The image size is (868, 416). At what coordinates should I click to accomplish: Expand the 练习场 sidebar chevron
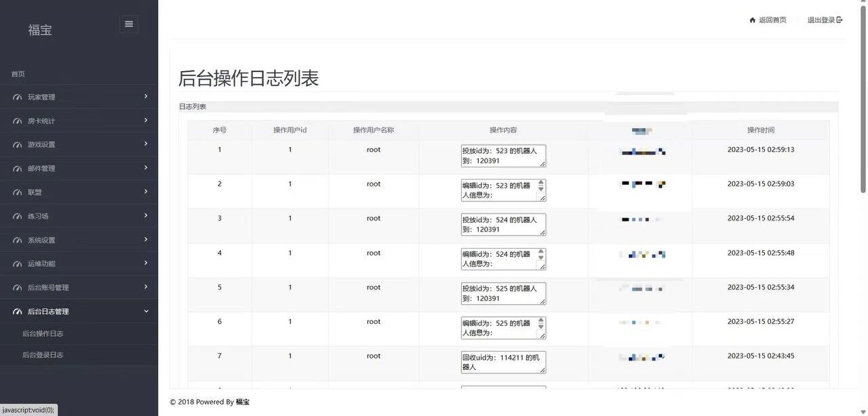tap(146, 215)
